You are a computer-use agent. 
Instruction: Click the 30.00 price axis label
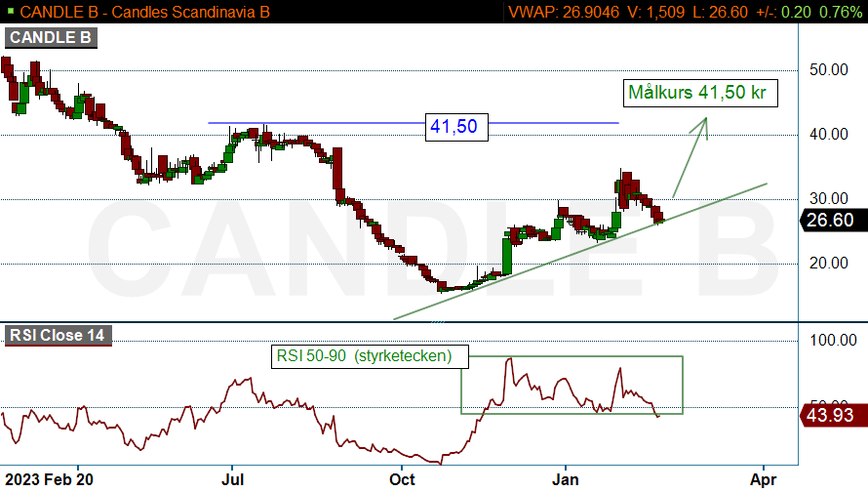click(x=829, y=198)
